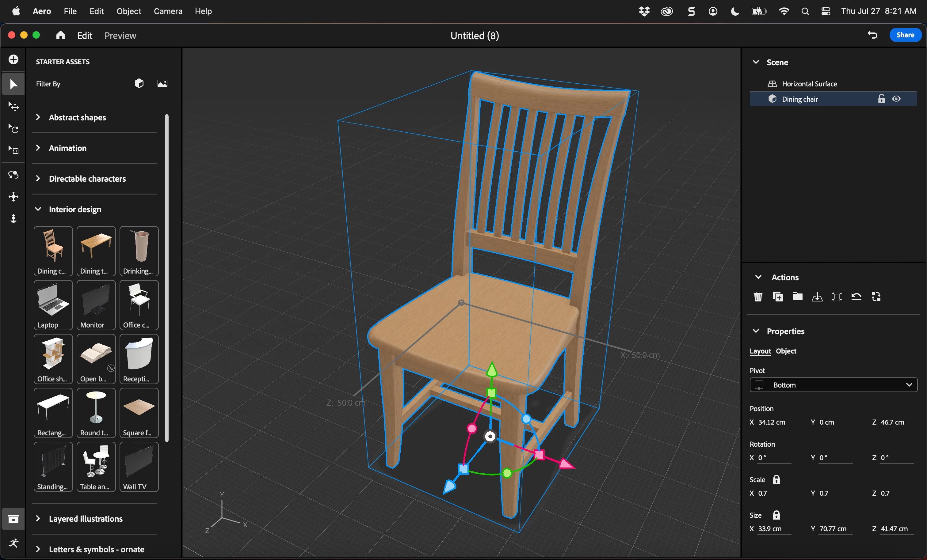Open the Pivot Bottom dropdown

[x=833, y=385]
